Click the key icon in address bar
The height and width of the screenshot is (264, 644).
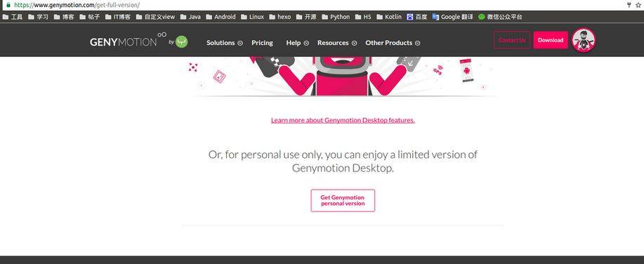click(629, 5)
